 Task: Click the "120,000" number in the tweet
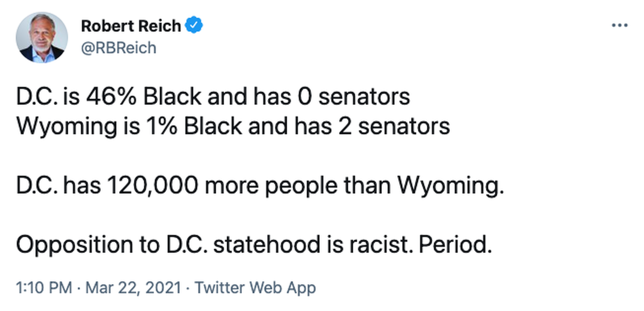[153, 185]
